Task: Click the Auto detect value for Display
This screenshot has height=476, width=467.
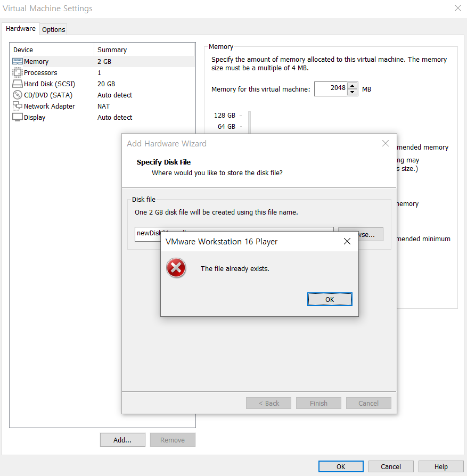Action: [x=114, y=117]
